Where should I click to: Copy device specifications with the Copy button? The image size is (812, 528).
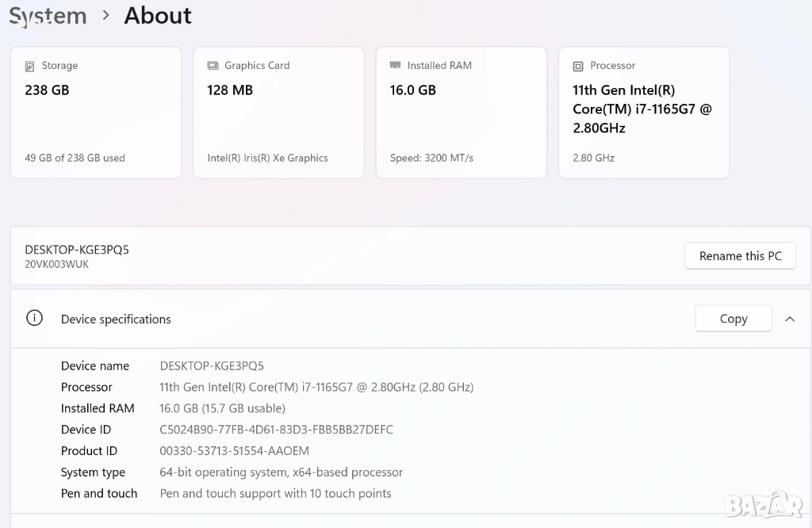tap(733, 319)
